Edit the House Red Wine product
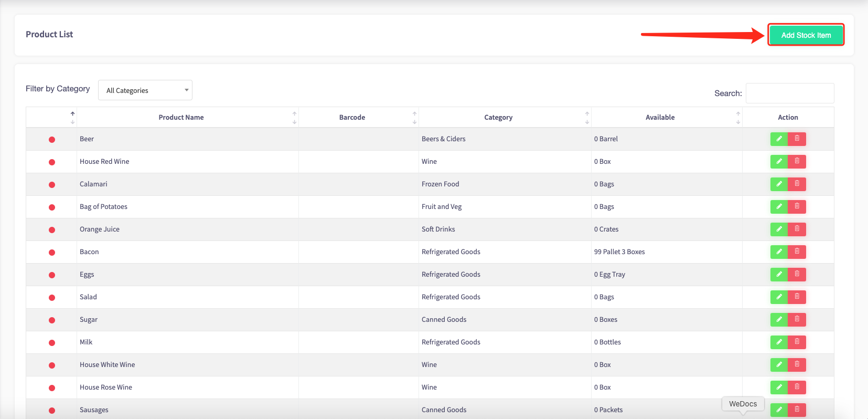The width and height of the screenshot is (868, 419). pyautogui.click(x=779, y=161)
